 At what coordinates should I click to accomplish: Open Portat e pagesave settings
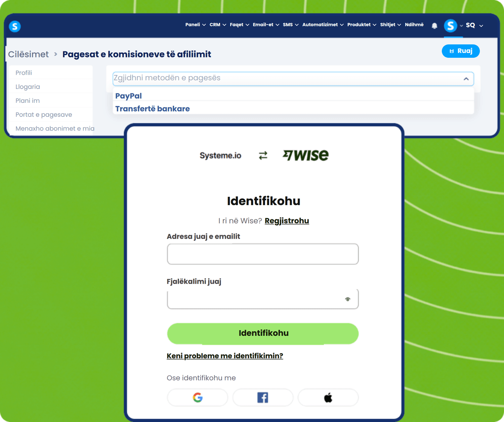44,114
